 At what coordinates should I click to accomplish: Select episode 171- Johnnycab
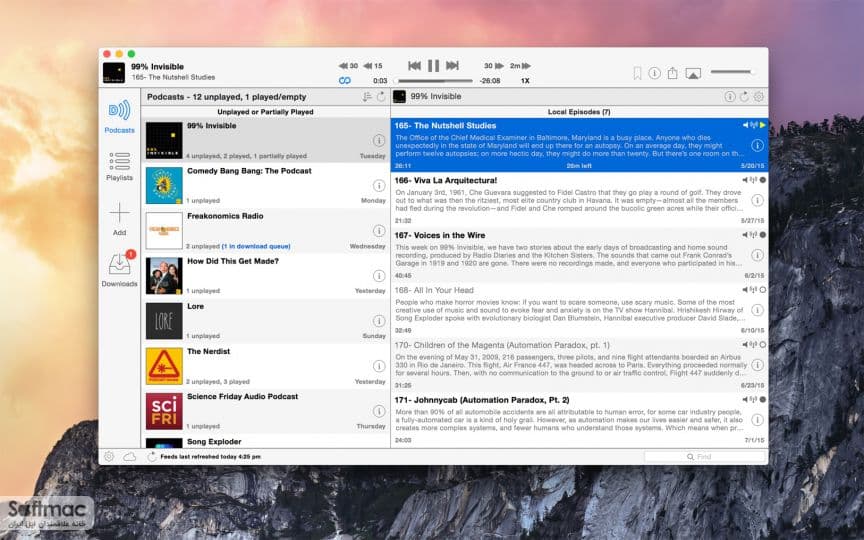click(x=579, y=419)
